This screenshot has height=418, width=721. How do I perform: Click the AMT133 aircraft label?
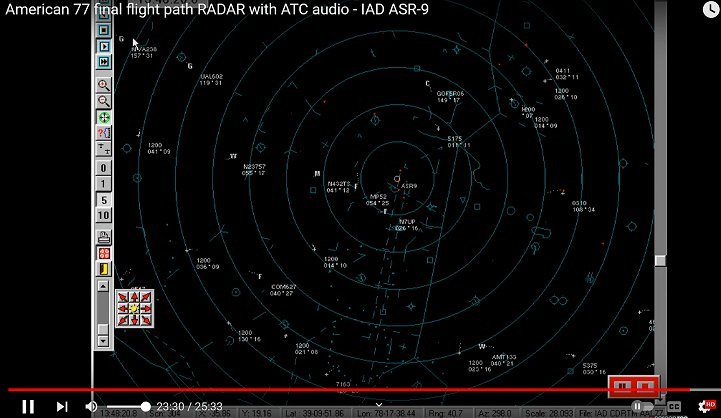[504, 357]
